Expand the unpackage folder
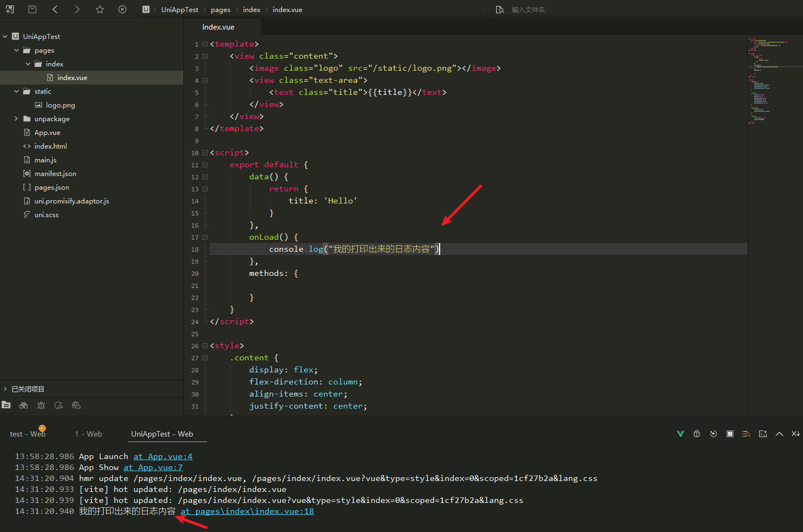 coord(16,118)
